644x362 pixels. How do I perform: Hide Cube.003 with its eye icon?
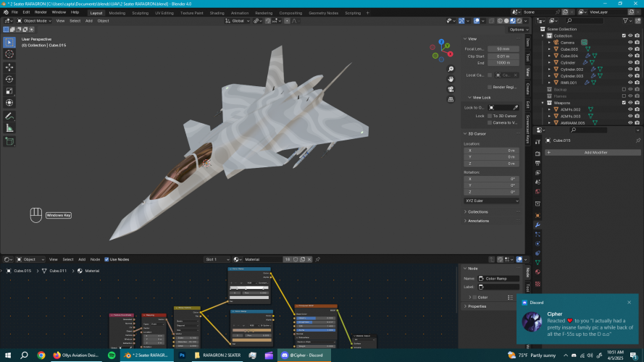click(x=630, y=49)
